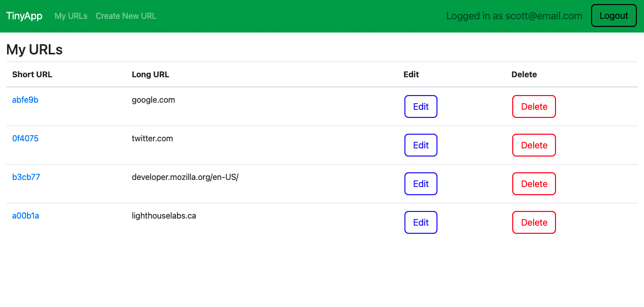
Task: Delete the developer.mozilla.org short link
Action: (534, 183)
